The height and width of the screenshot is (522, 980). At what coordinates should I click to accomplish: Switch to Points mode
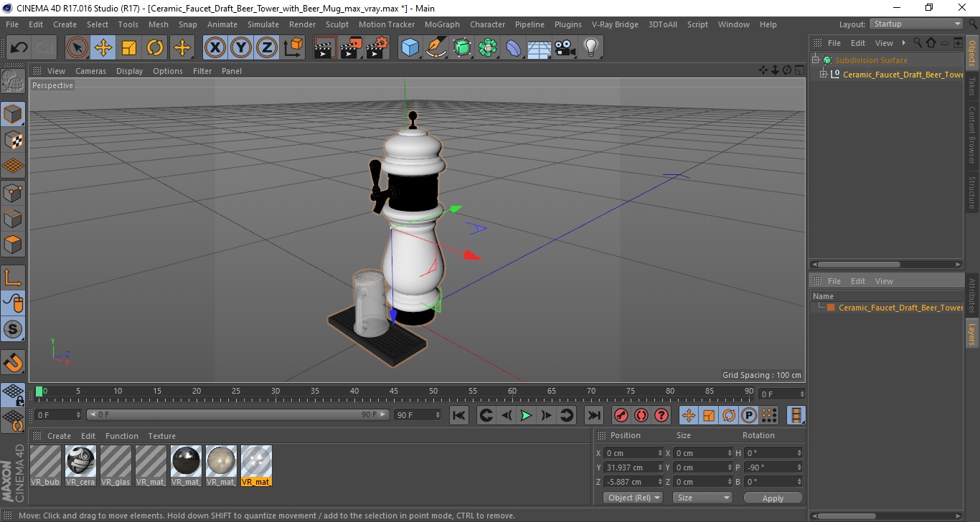(13, 192)
